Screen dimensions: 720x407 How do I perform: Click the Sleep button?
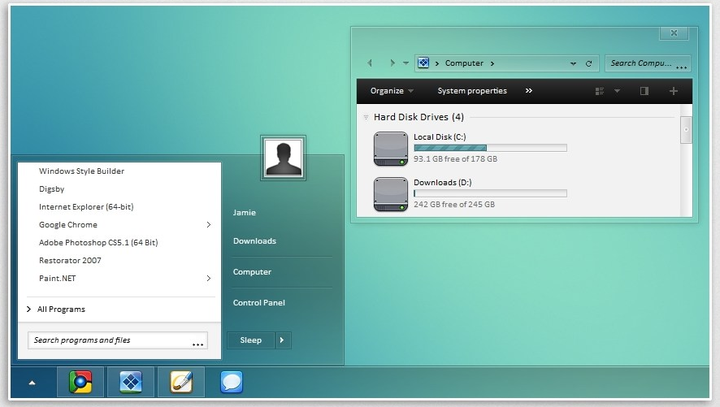(251, 340)
